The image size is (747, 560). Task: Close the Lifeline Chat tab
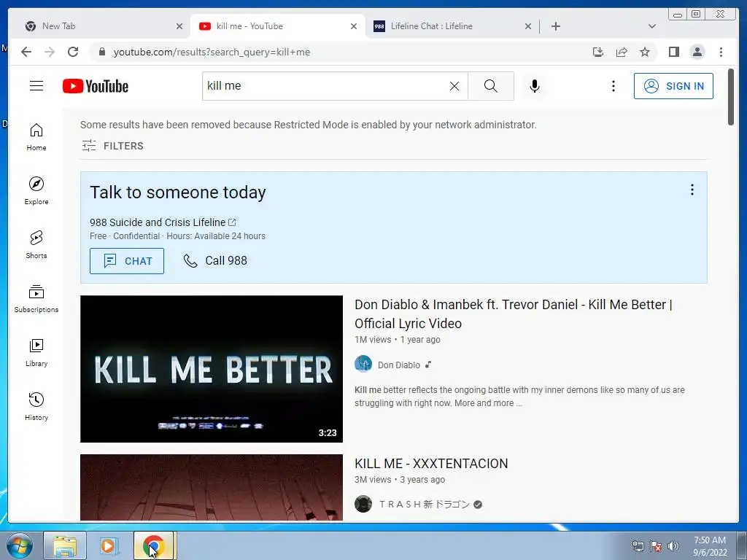point(528,26)
